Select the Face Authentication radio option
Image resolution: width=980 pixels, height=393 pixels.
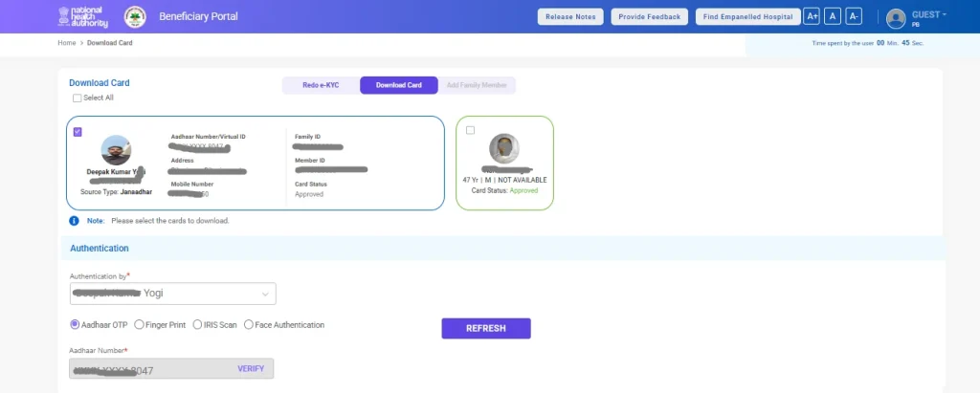pyautogui.click(x=249, y=325)
